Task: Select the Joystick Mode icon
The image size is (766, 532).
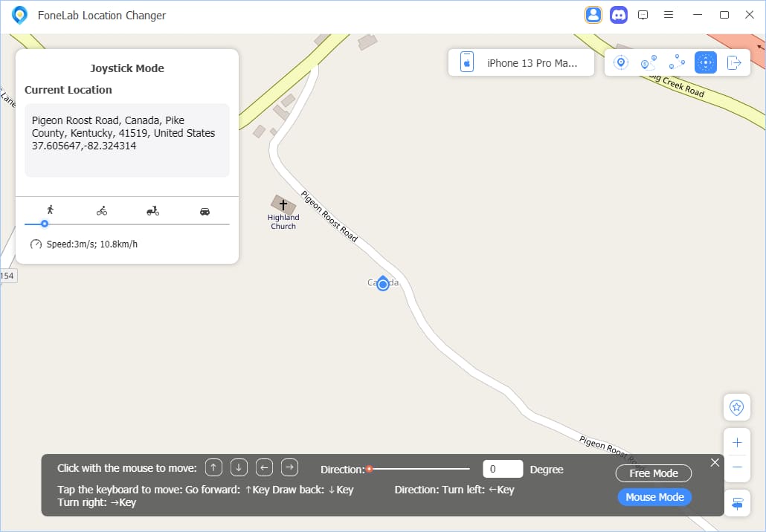Action: (706, 62)
